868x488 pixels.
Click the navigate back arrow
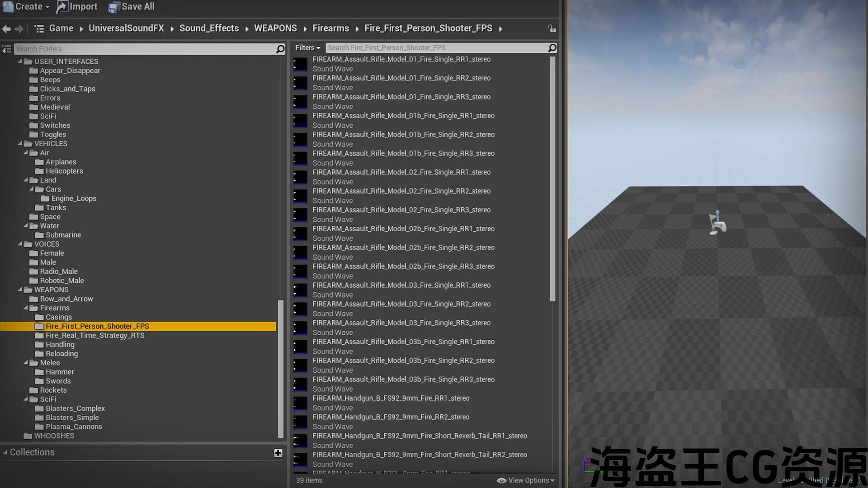6,29
